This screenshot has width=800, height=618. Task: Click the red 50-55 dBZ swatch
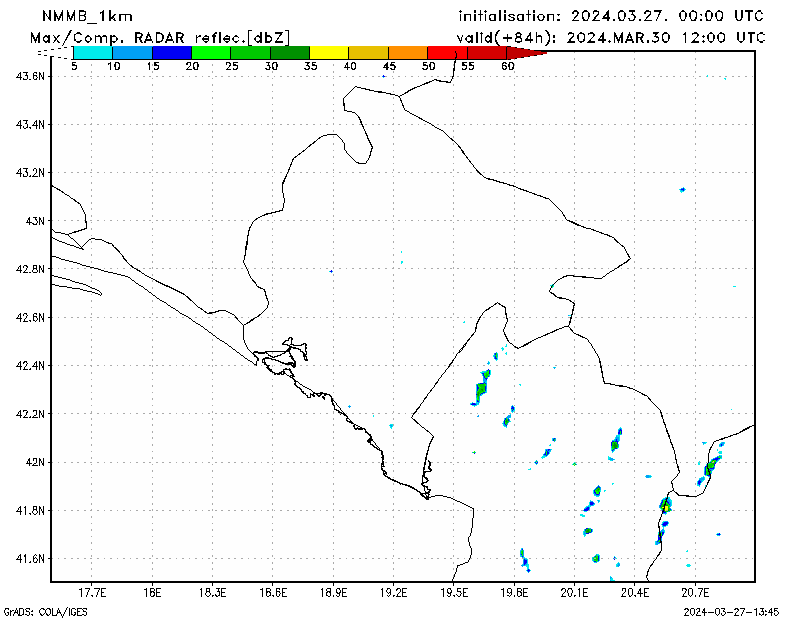click(447, 53)
